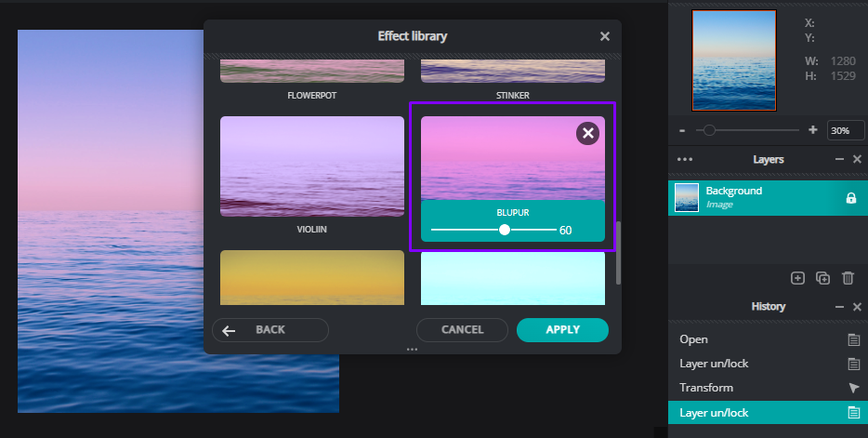Click the Open step document icon
Screen dimensions: 868x438
(x=854, y=339)
